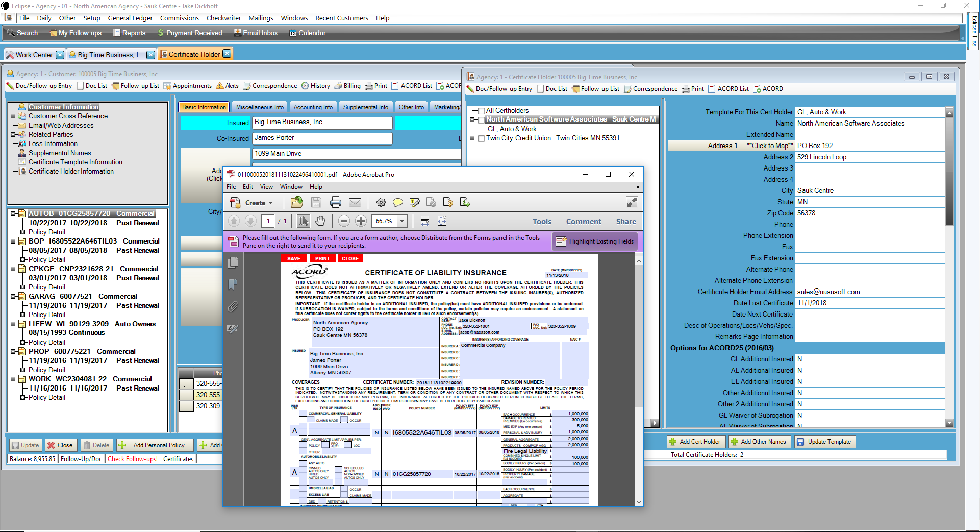This screenshot has width=980, height=532.
Task: Collapse the CPKGE CNP2321628-21 policy node
Action: tap(13, 269)
